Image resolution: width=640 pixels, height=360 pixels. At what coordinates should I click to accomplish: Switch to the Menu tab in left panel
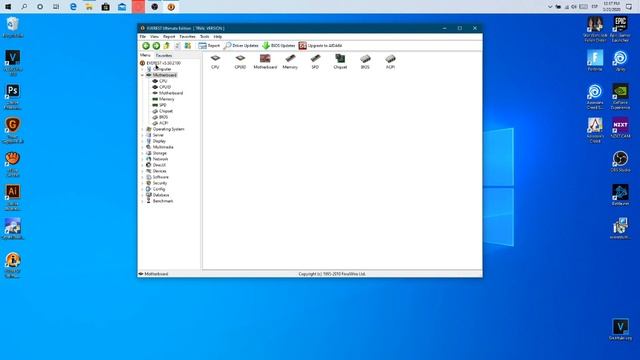[145, 55]
